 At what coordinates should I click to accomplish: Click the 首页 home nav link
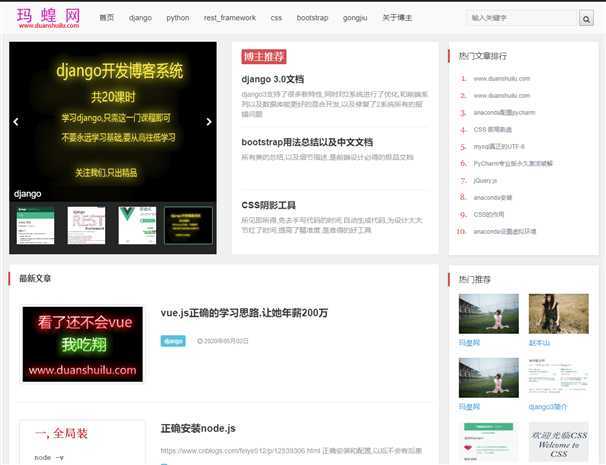click(x=107, y=18)
